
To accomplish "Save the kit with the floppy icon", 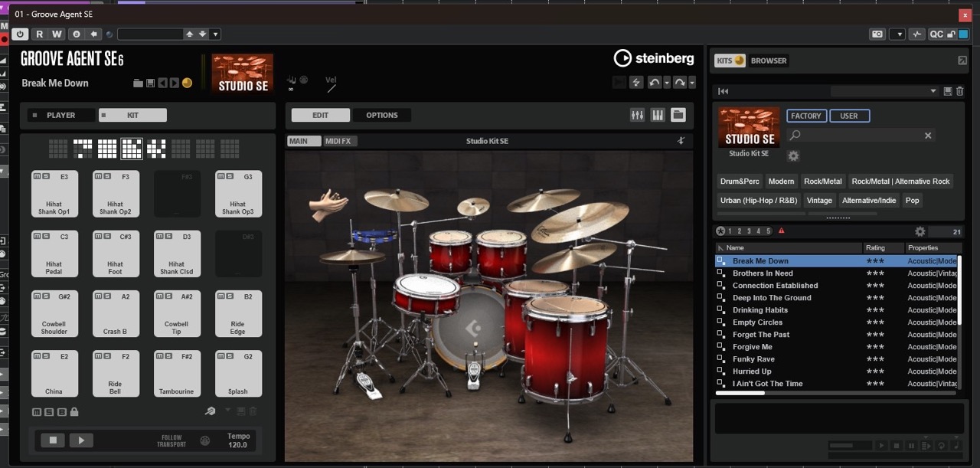I will pos(150,83).
